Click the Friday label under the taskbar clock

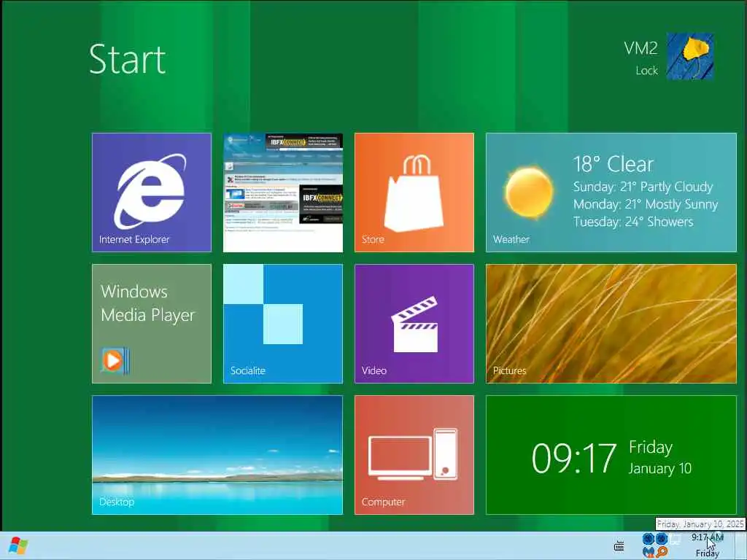point(708,553)
